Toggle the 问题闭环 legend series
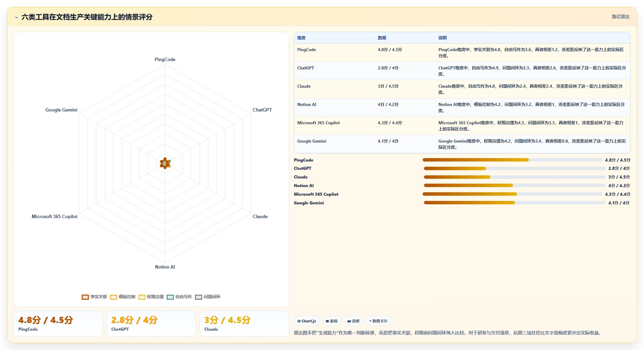 208,297
